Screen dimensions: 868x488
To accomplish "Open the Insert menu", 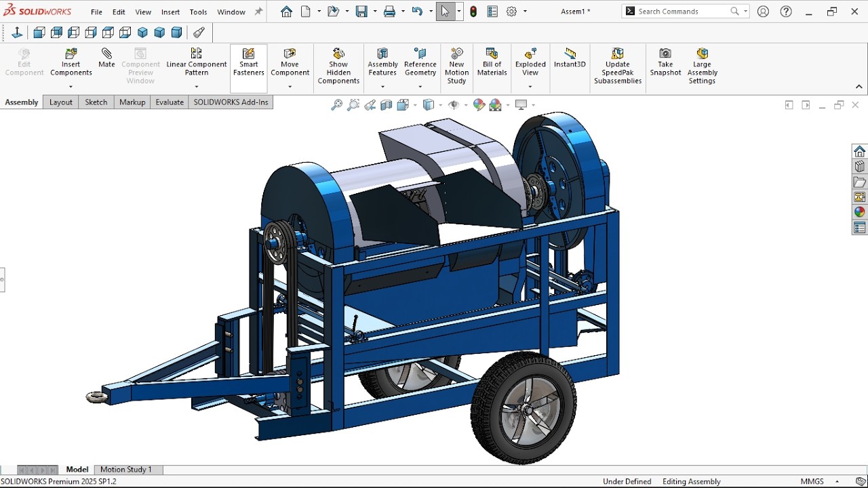I will coord(171,12).
